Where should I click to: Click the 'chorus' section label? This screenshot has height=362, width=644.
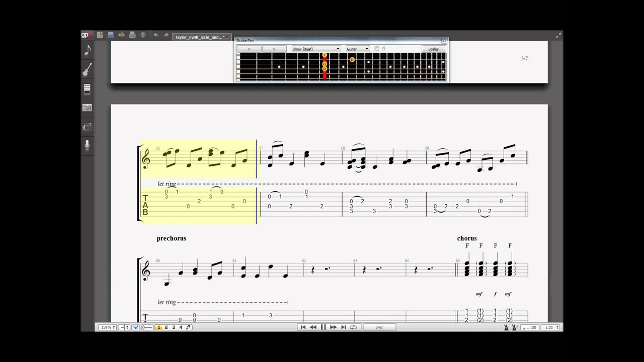467,238
